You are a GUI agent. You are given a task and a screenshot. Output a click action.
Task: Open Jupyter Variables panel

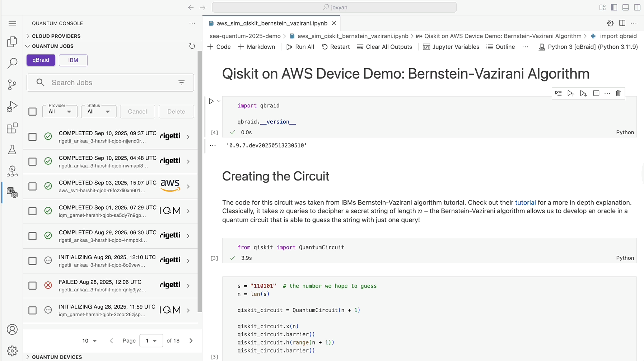[451, 47]
